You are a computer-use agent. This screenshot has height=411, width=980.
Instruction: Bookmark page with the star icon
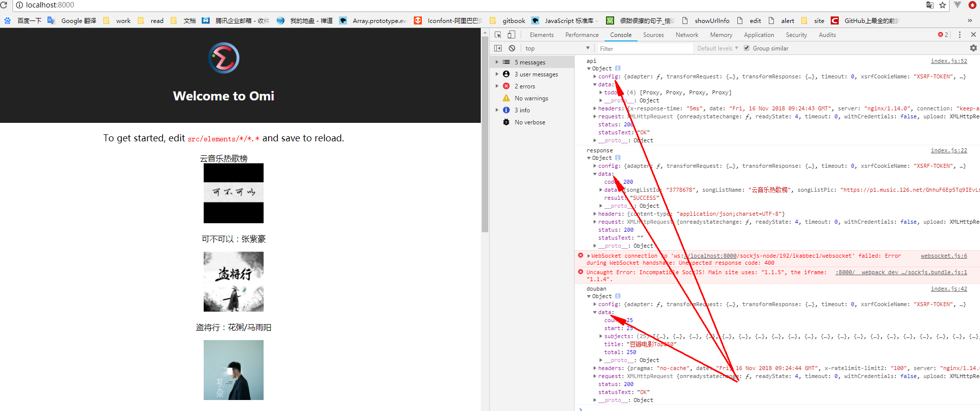coord(943,5)
